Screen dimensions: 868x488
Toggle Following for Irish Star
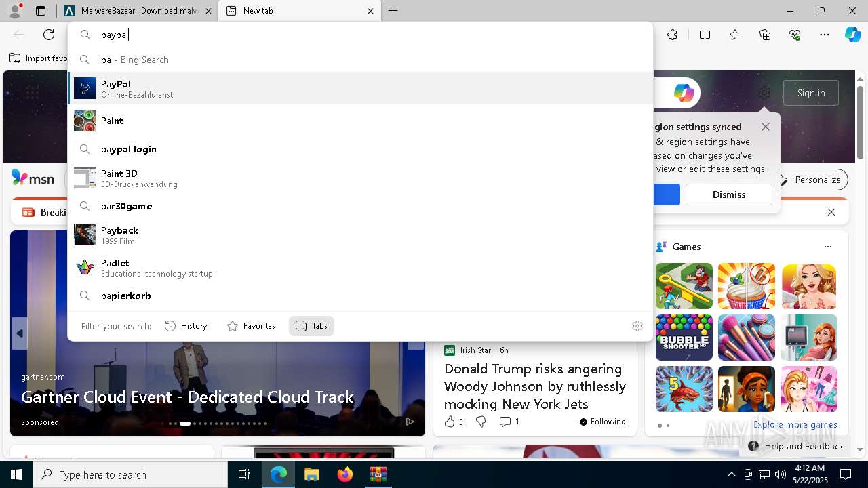603,422
